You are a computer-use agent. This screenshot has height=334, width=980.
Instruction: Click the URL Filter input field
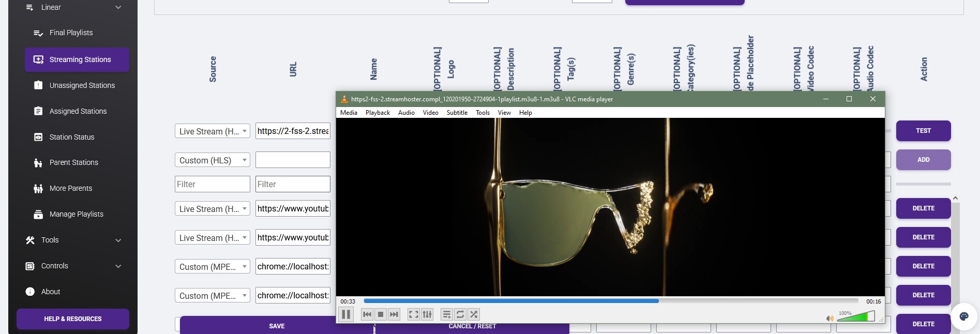coord(293,184)
